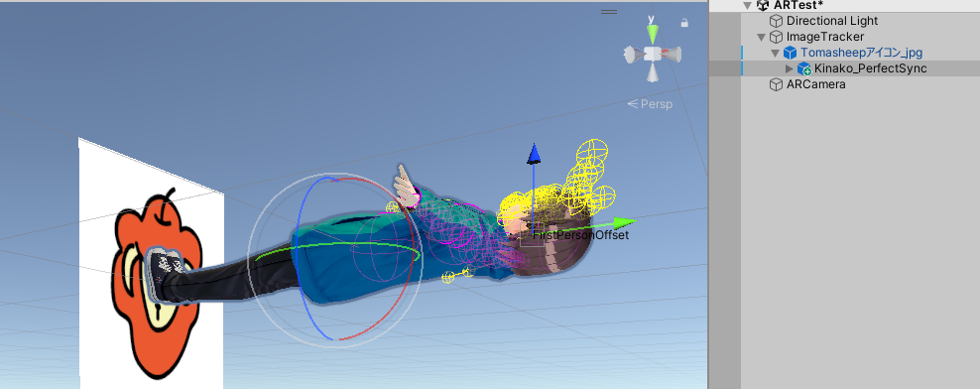
Task: Click the FirstPersonOffset label in scene
Action: (x=580, y=235)
